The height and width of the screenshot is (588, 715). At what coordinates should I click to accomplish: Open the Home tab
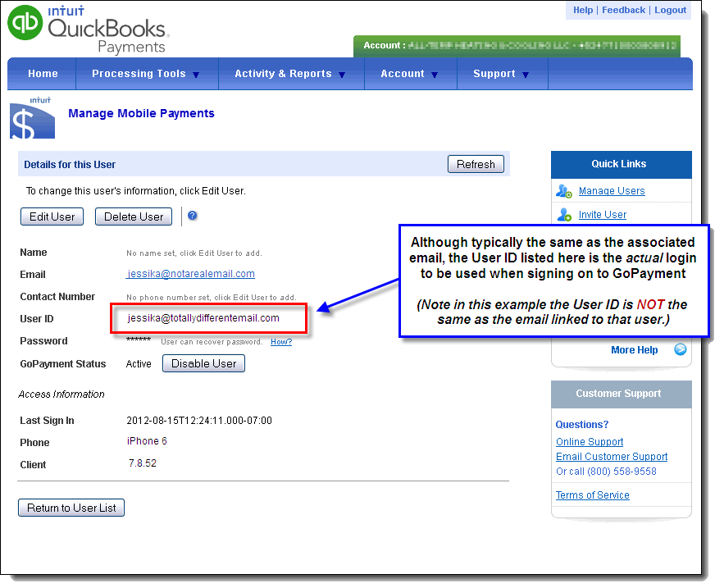click(x=43, y=74)
